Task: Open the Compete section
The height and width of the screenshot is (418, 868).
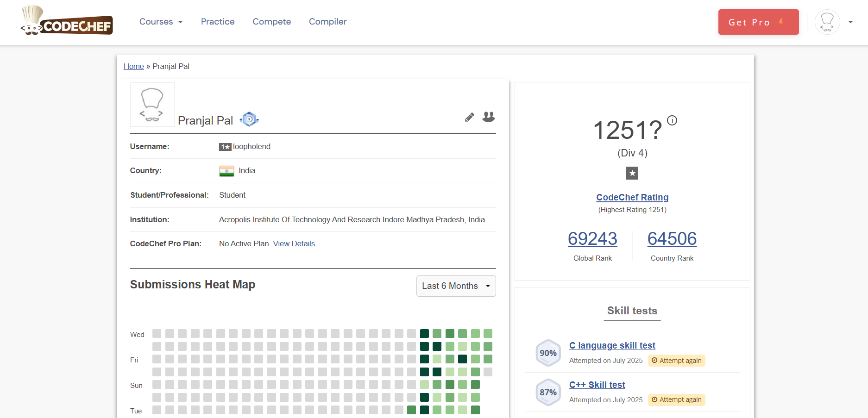Action: (x=272, y=22)
